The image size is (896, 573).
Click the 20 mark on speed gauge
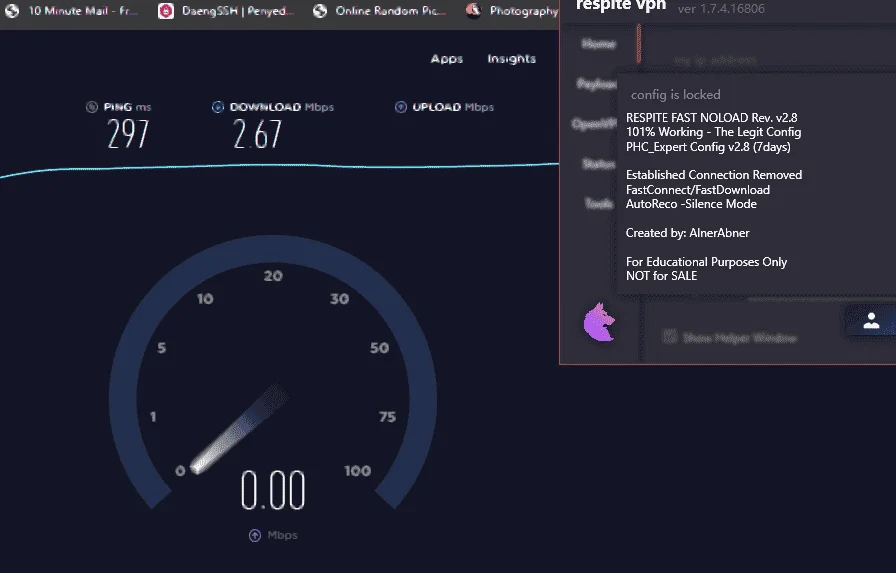click(273, 276)
